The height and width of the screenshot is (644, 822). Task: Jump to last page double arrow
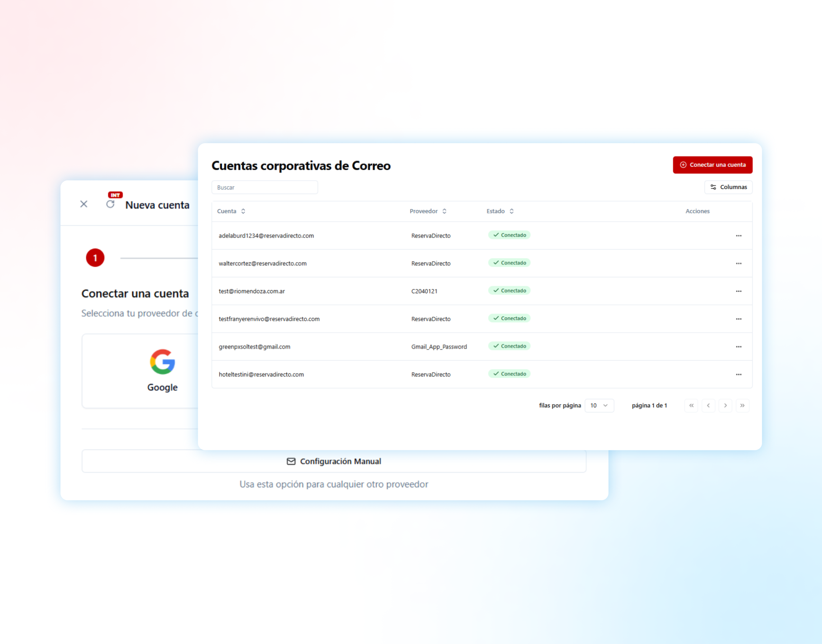click(x=742, y=405)
